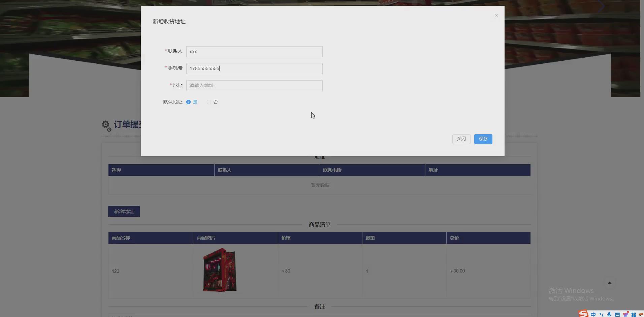
Task: Click the back-to-top arrow button
Action: pos(609,283)
